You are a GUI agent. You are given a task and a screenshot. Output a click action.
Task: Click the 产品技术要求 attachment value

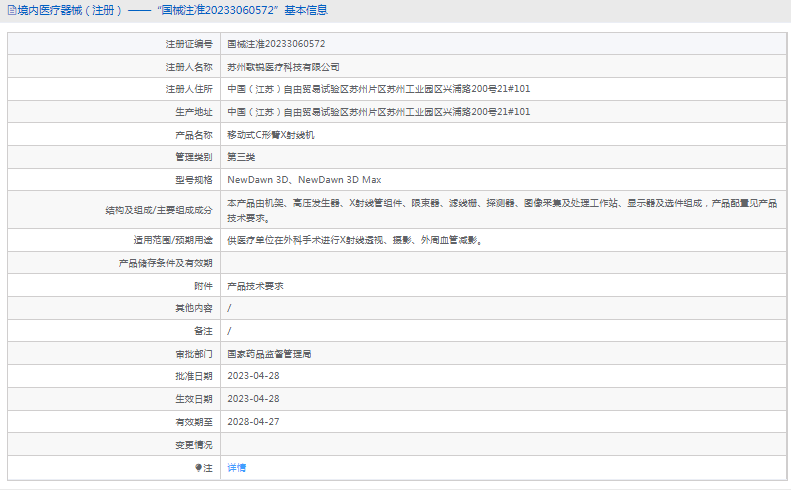pyautogui.click(x=255, y=286)
